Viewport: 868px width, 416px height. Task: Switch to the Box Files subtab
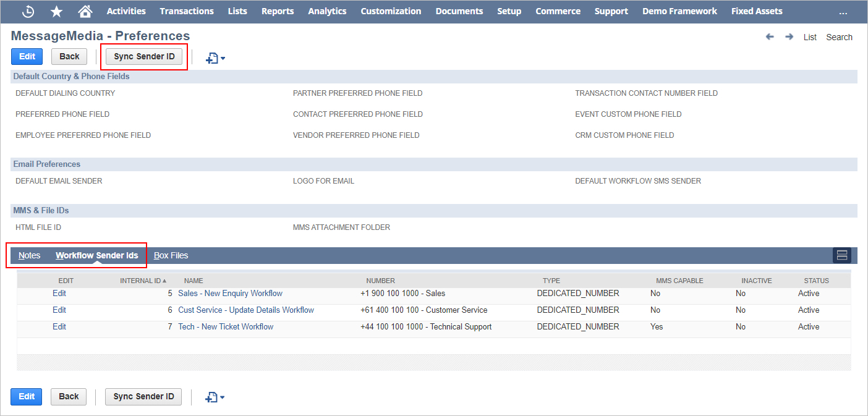[x=171, y=255]
